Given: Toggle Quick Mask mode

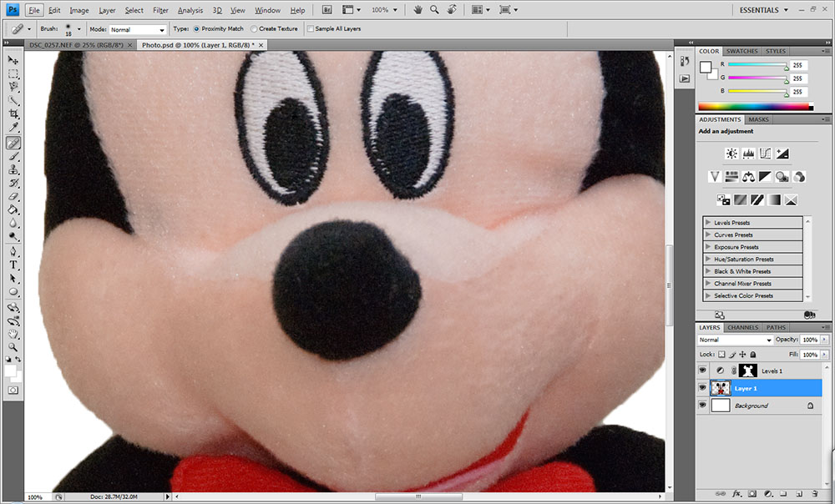Looking at the screenshot, I should (x=13, y=391).
